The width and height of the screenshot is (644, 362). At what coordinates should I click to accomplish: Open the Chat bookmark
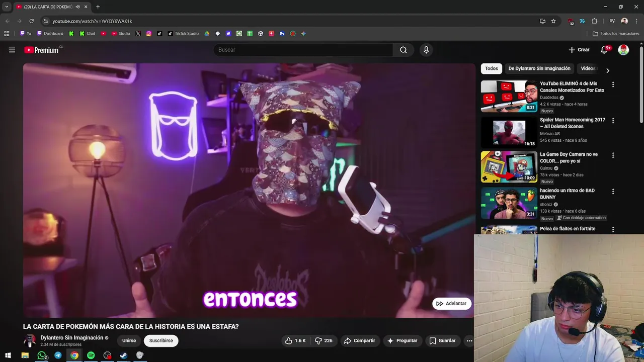pyautogui.click(x=87, y=34)
